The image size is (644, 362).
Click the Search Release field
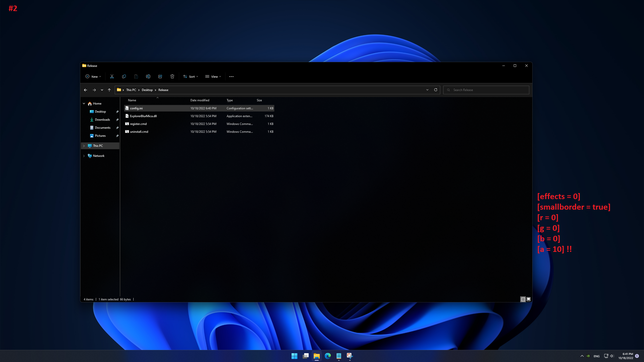tap(486, 90)
